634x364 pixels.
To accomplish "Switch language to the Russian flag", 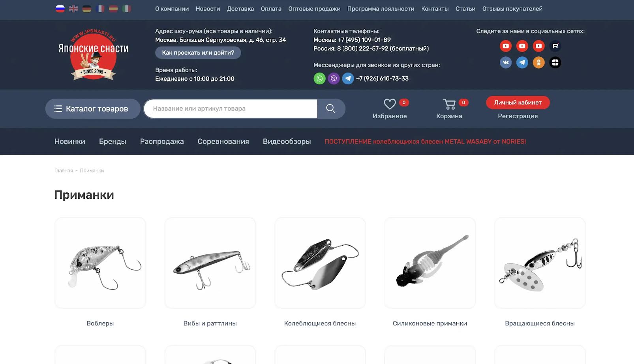I will (60, 9).
